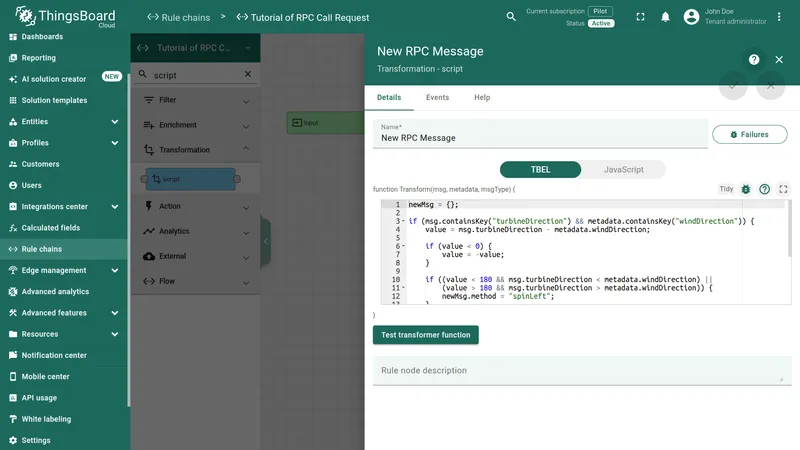Viewport: 800px width, 450px height.
Task: Close the New RPC Message panel
Action: tap(779, 60)
